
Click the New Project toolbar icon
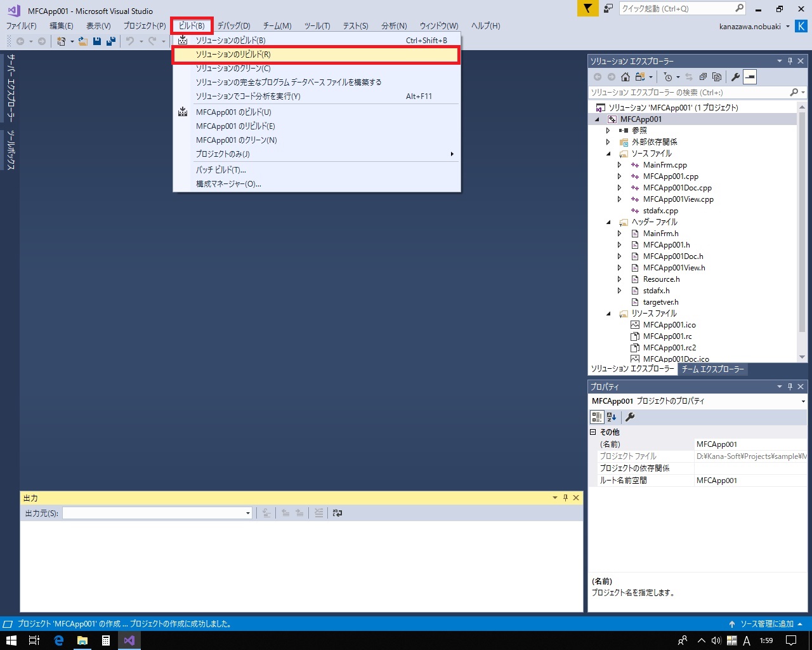tap(61, 41)
